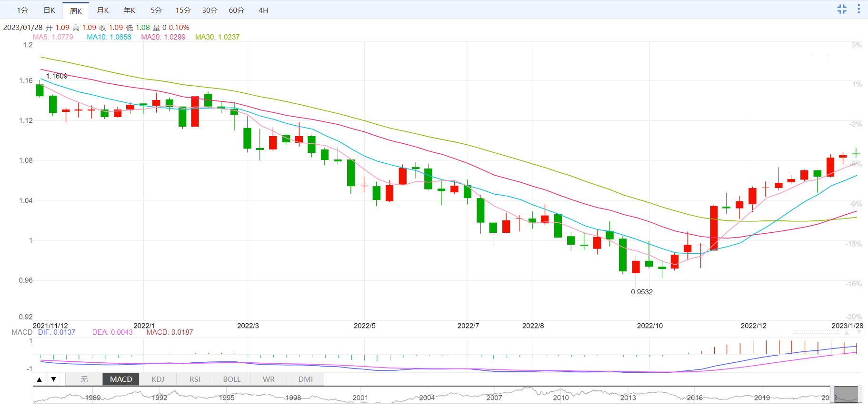Screen dimensions: 868x418
Task: Click the DEA: 0.0043 value
Action: pyautogui.click(x=112, y=332)
